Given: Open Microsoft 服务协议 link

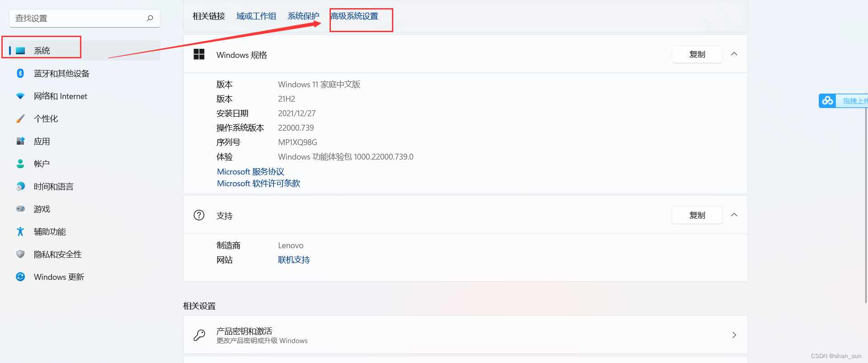Looking at the screenshot, I should (x=250, y=172).
